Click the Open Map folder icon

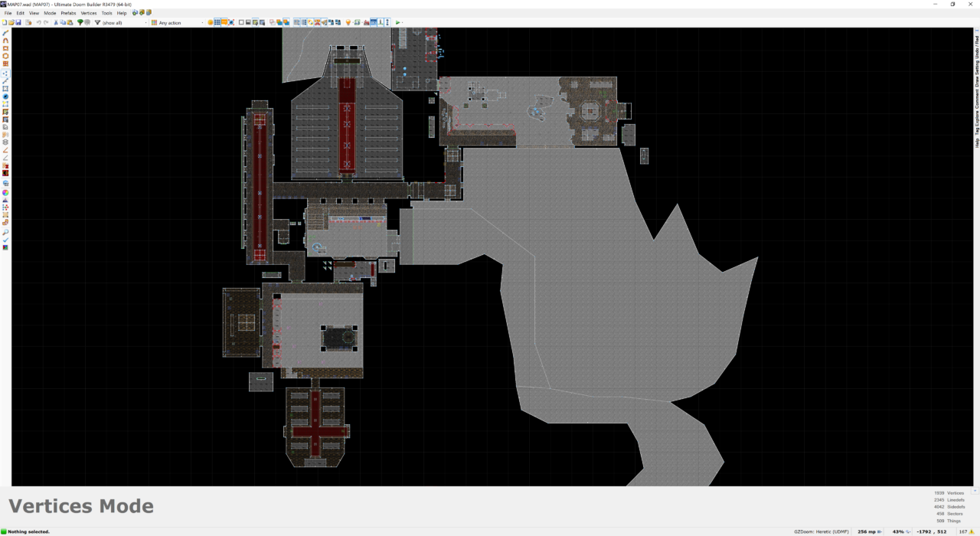11,23
